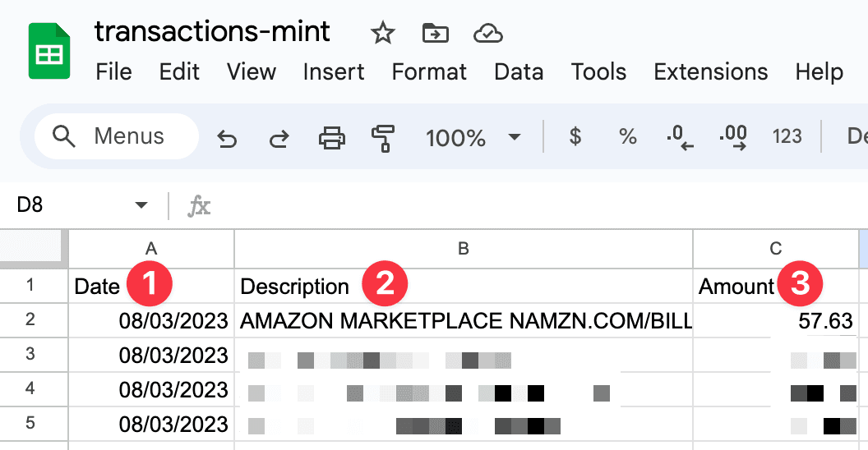Select column B header

[x=464, y=248]
